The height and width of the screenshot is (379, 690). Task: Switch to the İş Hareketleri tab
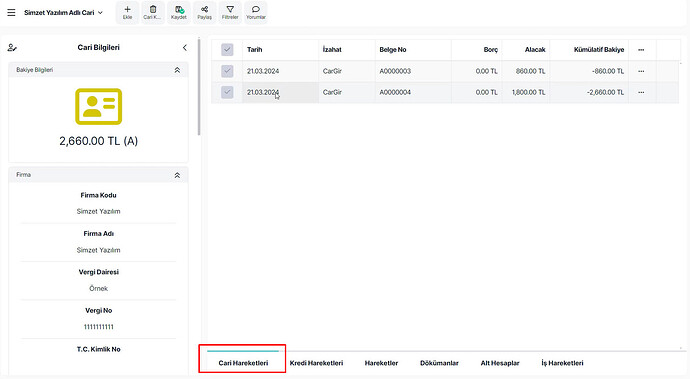[x=562, y=363]
